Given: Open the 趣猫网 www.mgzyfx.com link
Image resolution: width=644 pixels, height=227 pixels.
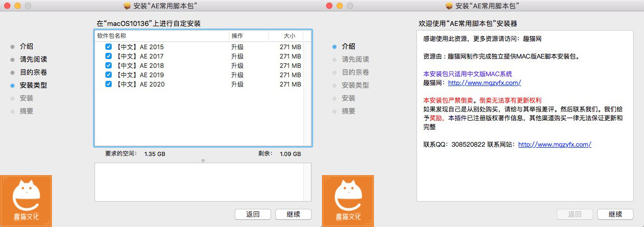Looking at the screenshot, I should pos(485,83).
